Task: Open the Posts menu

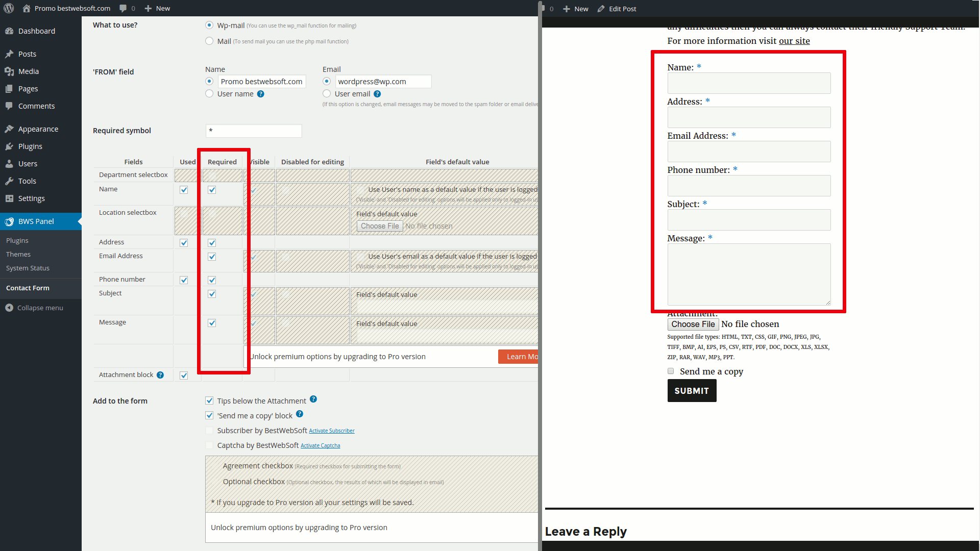Action: tap(41, 54)
